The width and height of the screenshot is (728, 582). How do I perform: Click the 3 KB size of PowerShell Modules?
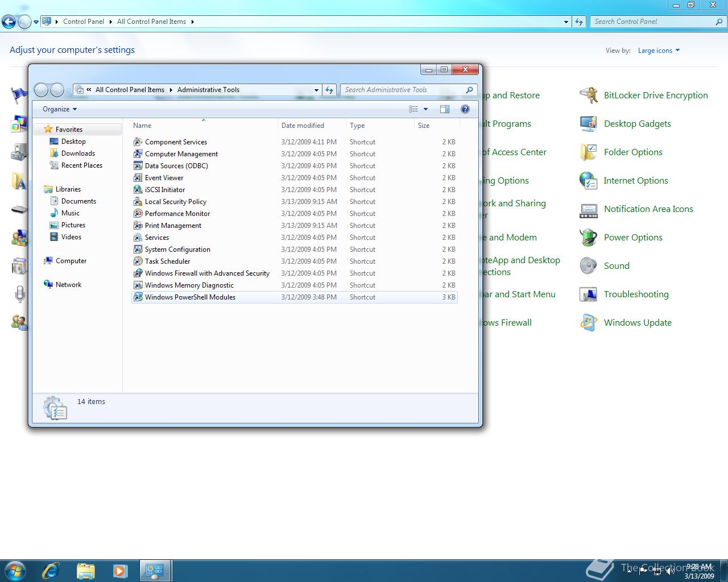tap(449, 297)
